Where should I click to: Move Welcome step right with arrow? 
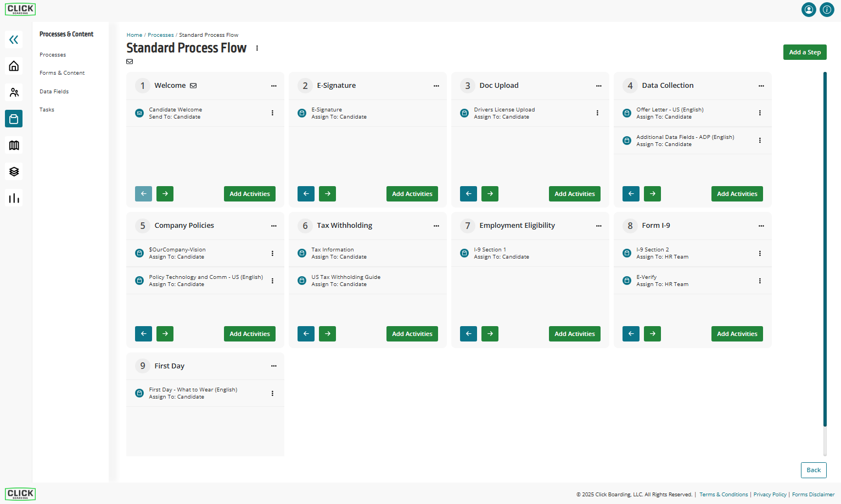point(165,194)
